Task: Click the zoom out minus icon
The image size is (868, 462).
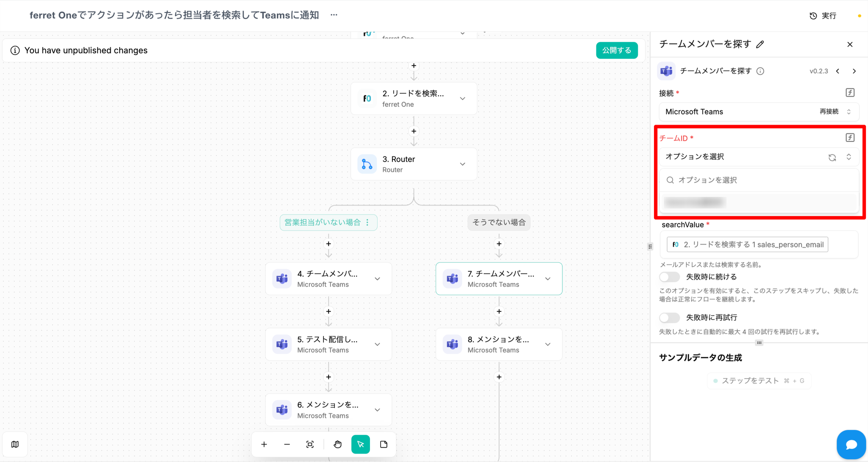Action: (287, 444)
